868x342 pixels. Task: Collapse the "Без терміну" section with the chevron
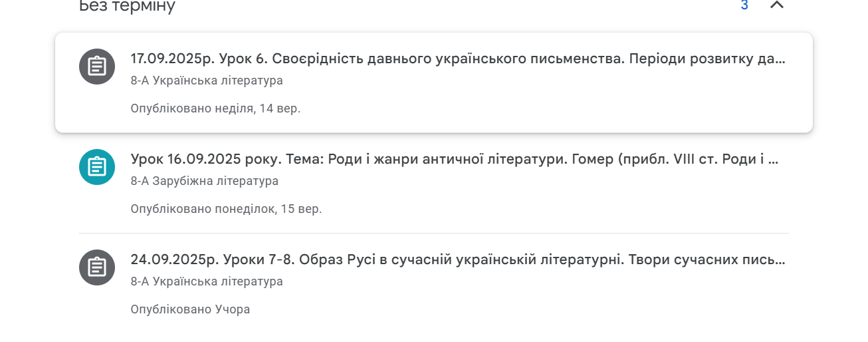point(776,6)
